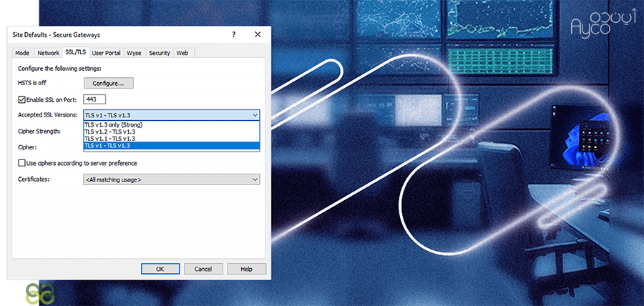The image size is (644, 306).
Task: Open the Security tab
Action: pyautogui.click(x=160, y=53)
